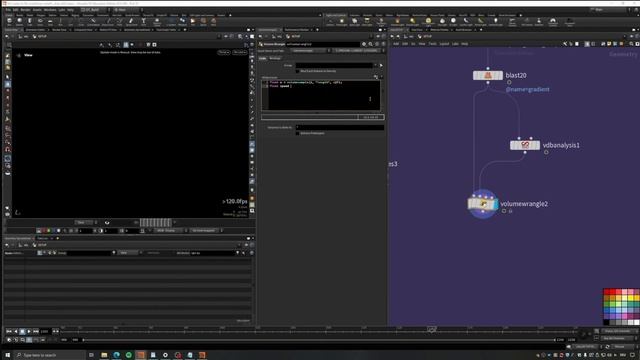The width and height of the screenshot is (640, 360).
Task: Open the Edit menu
Action: pos(16,9)
